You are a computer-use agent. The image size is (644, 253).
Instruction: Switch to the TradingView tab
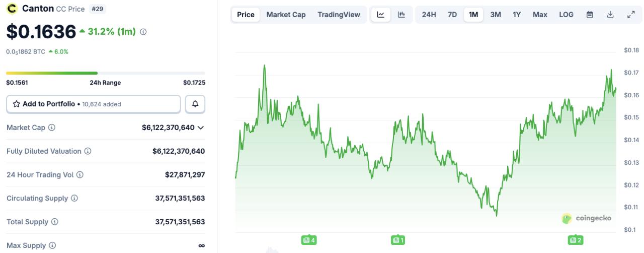coord(339,15)
